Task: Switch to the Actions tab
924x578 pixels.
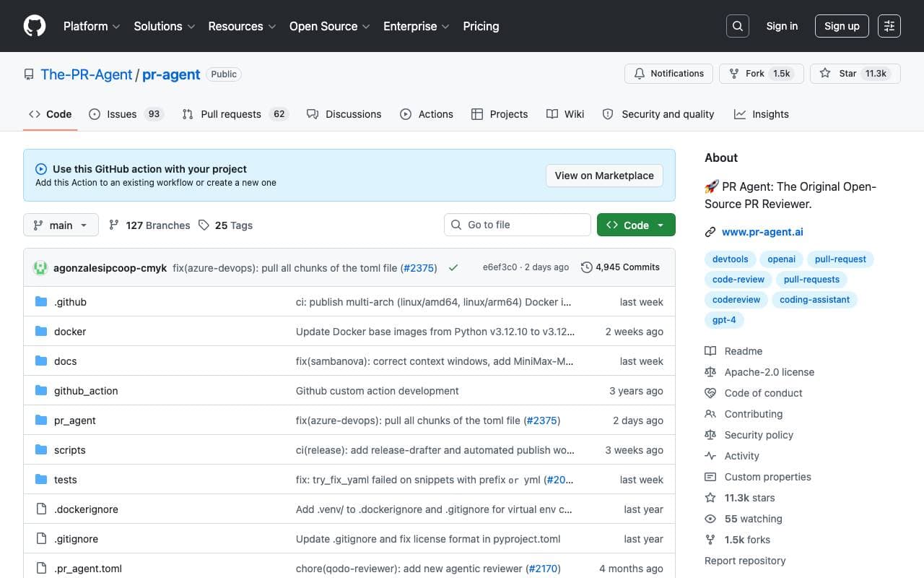Action: tap(427, 114)
